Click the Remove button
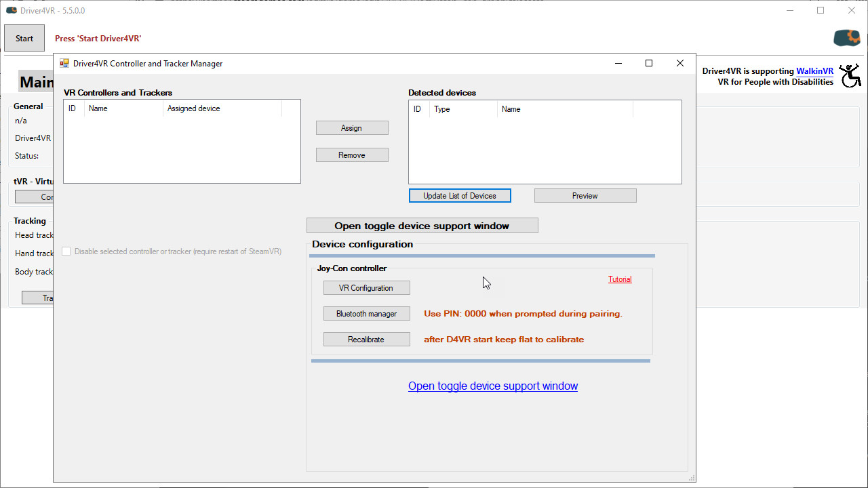 point(352,155)
